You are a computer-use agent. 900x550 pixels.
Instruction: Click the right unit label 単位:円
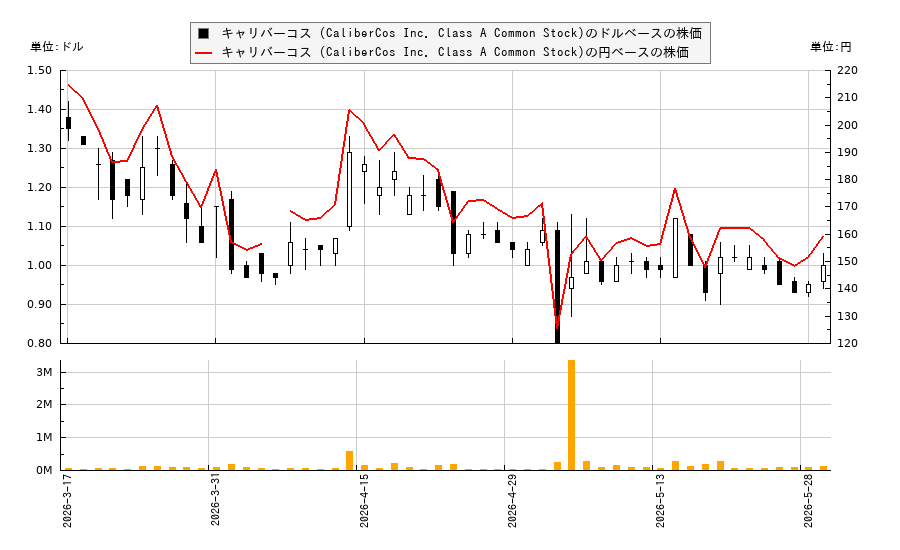coord(831,47)
